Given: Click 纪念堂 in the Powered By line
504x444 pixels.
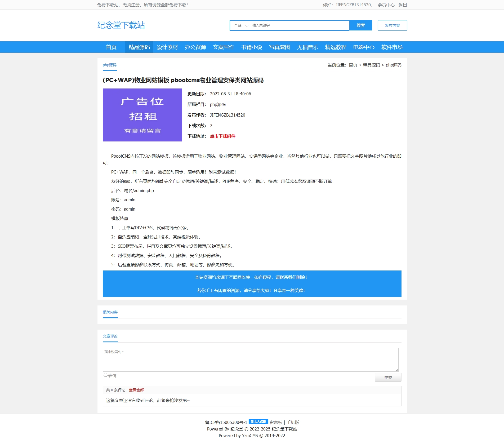Looking at the screenshot, I should click(237, 429).
